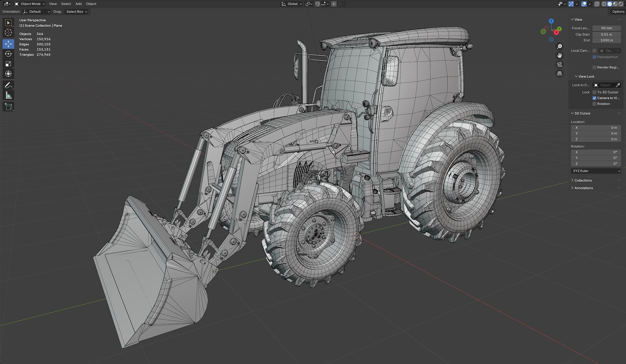Open the overlays options dropdown arrow

pos(589,4)
